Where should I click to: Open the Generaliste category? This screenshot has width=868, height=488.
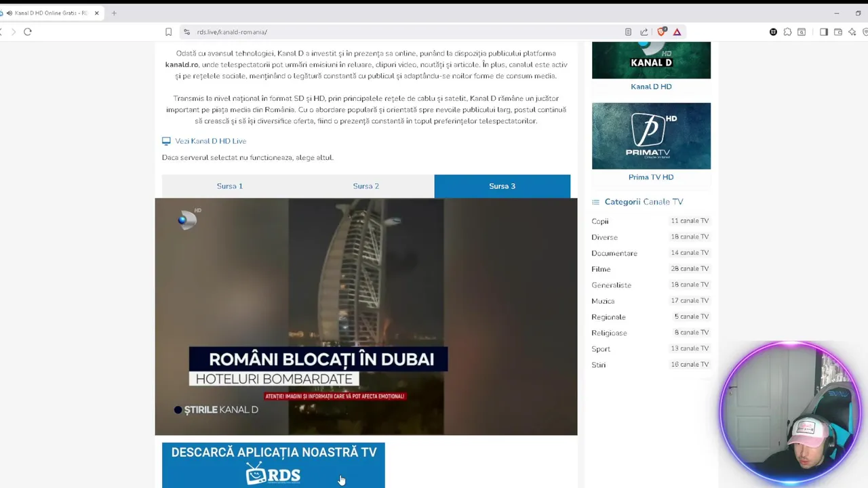click(611, 285)
